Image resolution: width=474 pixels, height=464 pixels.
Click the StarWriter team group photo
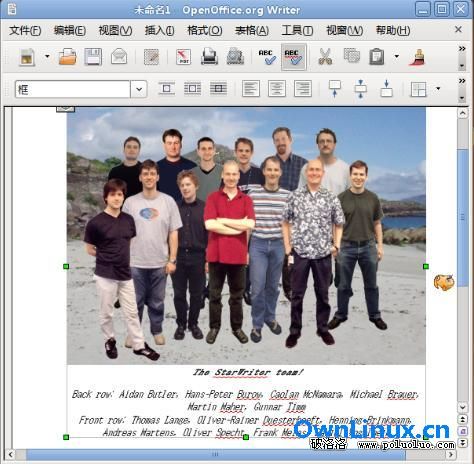click(246, 236)
